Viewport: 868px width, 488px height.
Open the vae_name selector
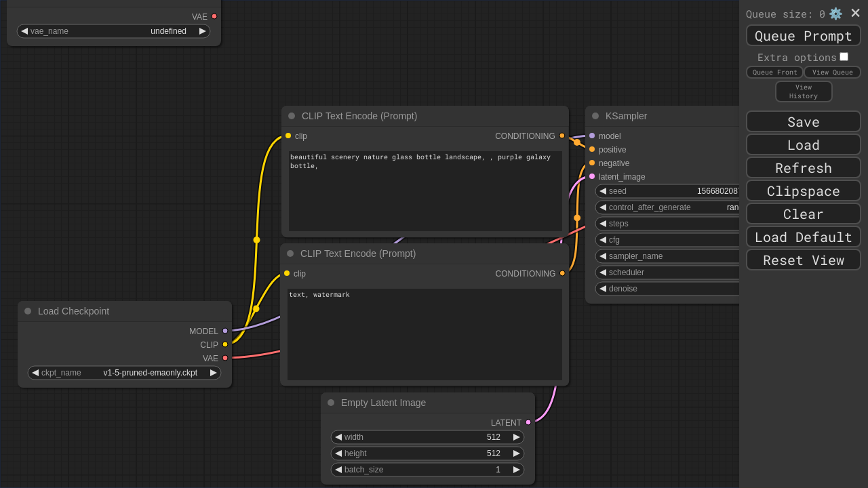tap(113, 31)
